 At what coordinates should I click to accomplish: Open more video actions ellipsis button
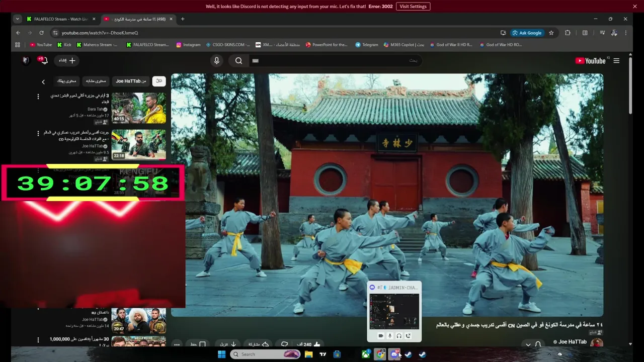click(x=177, y=344)
